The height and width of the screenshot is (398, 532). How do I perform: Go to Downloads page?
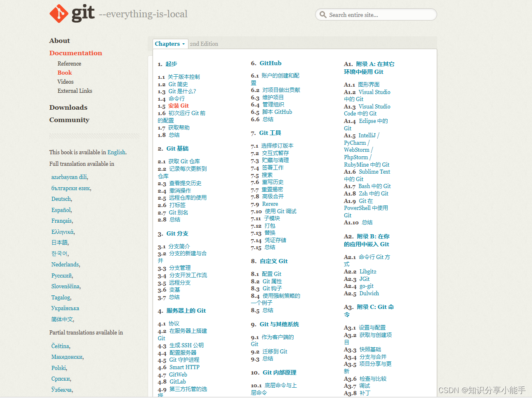point(68,107)
